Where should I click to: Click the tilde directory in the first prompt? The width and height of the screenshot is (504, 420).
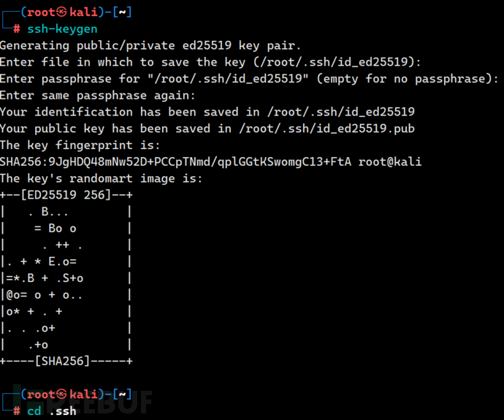click(x=123, y=12)
